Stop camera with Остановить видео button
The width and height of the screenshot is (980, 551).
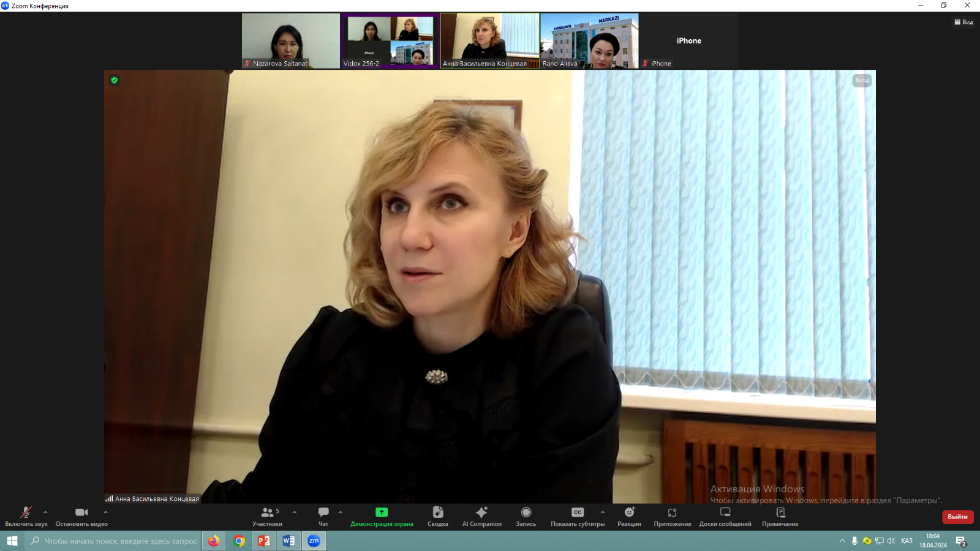pyautogui.click(x=81, y=515)
